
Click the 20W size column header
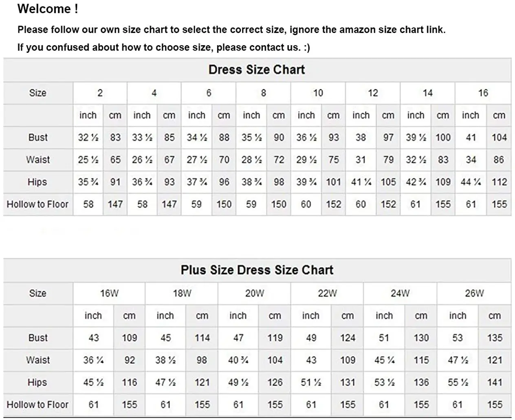pos(254,293)
